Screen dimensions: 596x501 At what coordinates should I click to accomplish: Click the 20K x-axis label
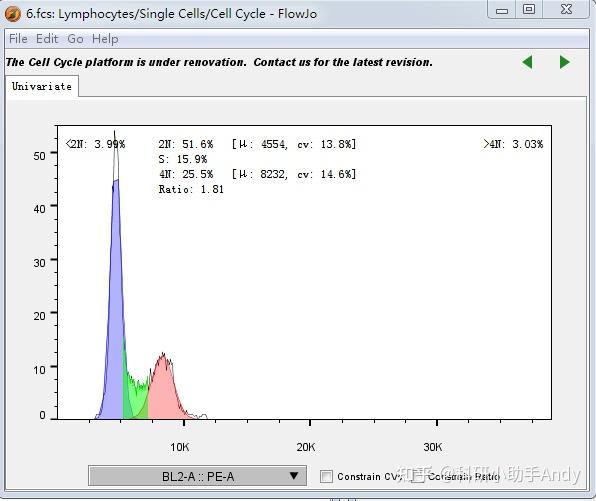(x=306, y=447)
